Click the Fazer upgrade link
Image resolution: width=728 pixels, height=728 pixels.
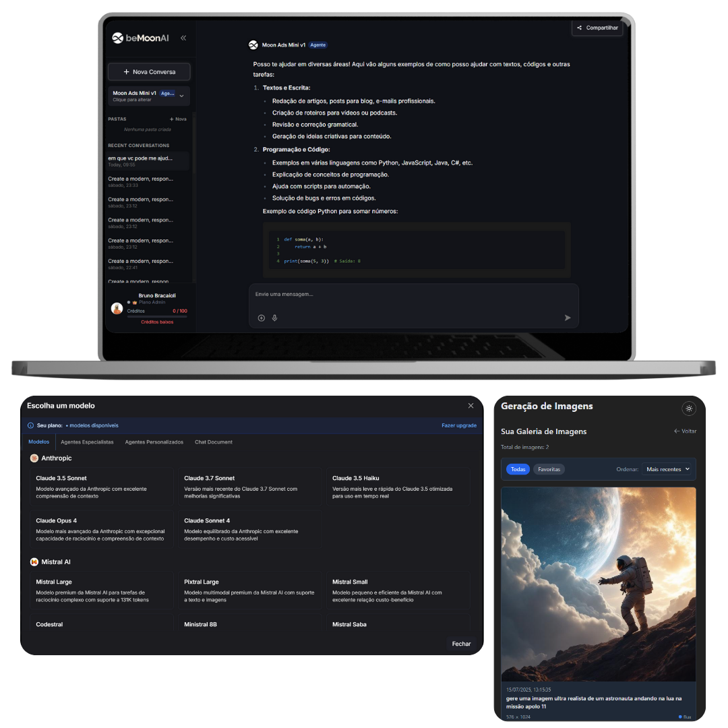pyautogui.click(x=458, y=425)
